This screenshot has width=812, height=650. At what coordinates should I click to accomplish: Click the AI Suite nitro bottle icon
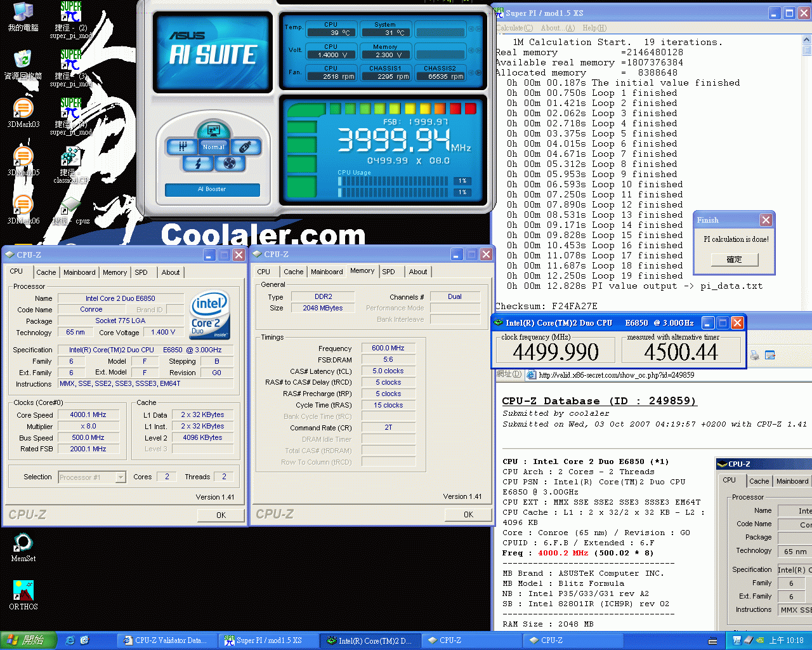coord(245,147)
